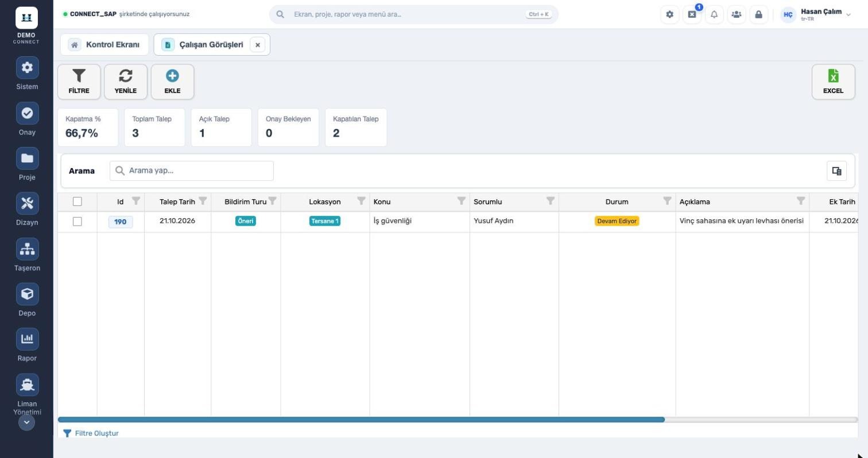Open Filter on Açıklama column
The width and height of the screenshot is (868, 458).
tap(800, 201)
